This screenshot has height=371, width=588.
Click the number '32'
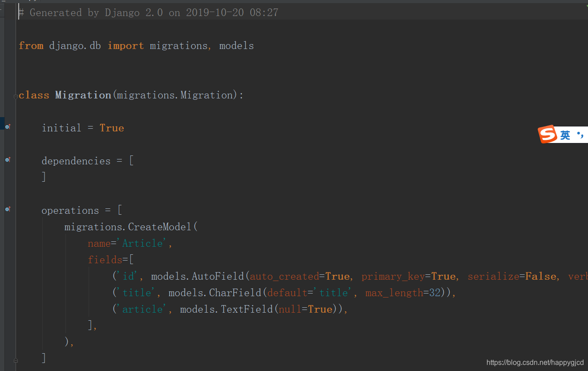click(434, 293)
